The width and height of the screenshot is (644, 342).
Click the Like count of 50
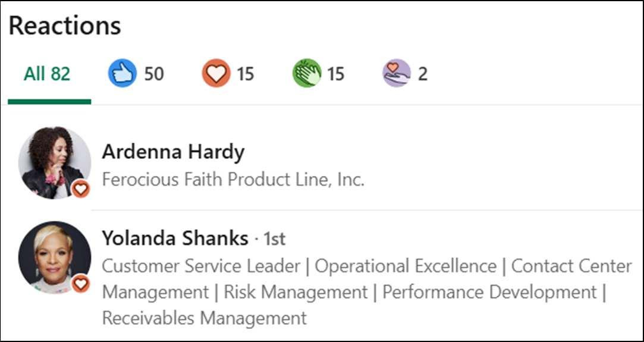[x=154, y=74]
